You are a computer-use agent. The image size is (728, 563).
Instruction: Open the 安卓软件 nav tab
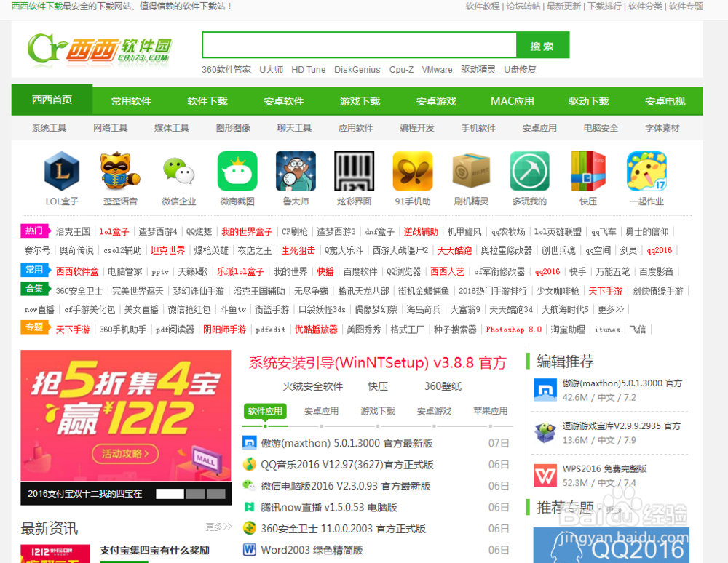[284, 101]
